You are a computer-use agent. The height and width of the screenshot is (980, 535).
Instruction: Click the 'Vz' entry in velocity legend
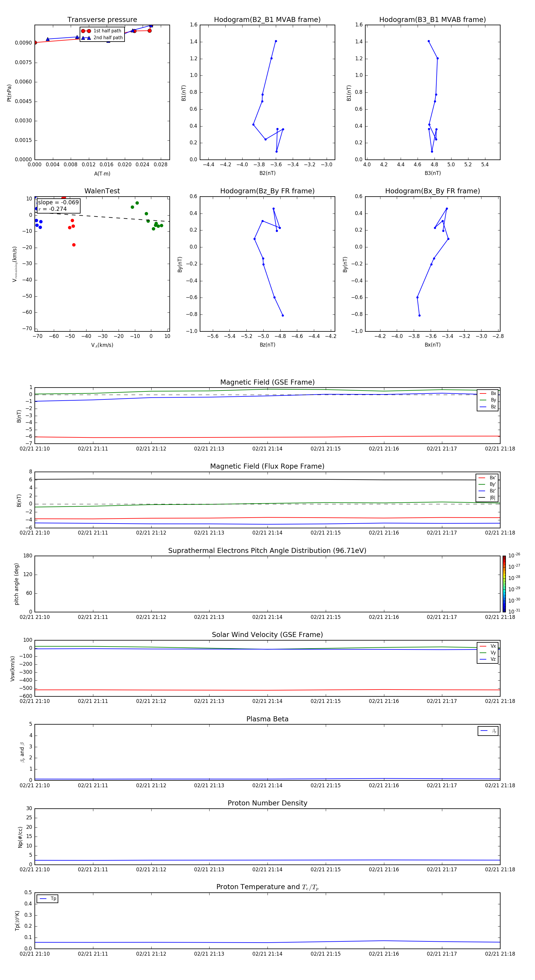coord(488,659)
